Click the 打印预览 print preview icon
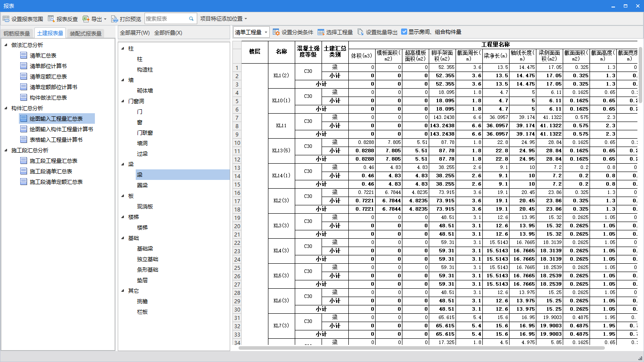Viewport: 644px width, 362px height. (115, 19)
